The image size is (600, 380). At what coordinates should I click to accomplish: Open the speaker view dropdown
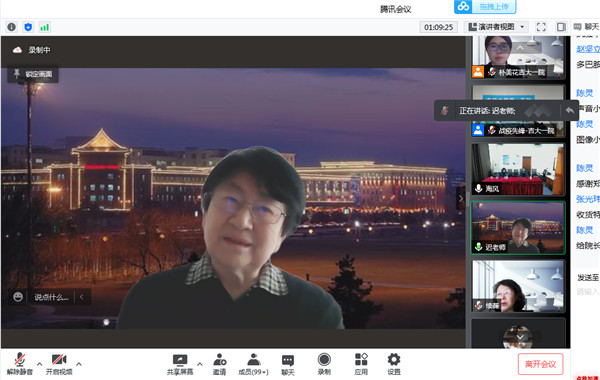[496, 27]
